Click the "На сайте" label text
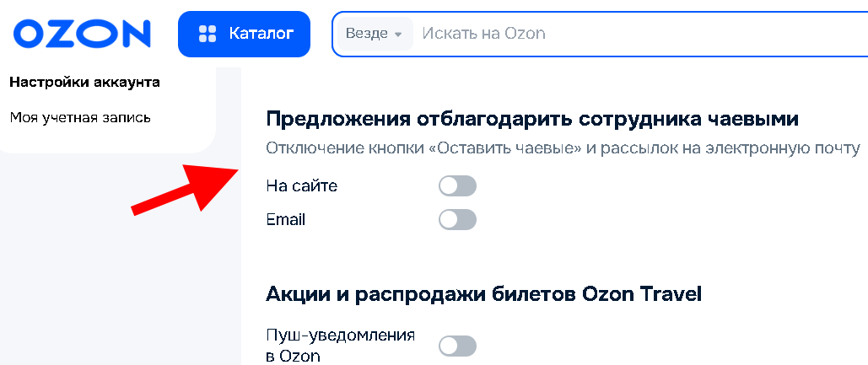Viewport: 868px width, 365px height. point(301,186)
